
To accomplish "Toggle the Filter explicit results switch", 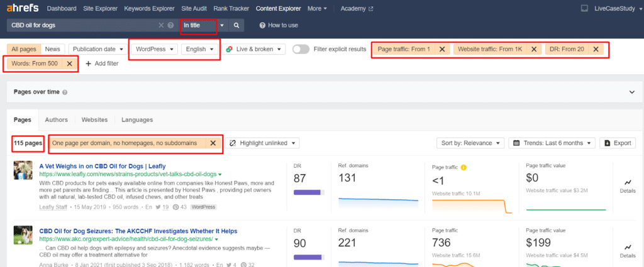I will (x=301, y=49).
